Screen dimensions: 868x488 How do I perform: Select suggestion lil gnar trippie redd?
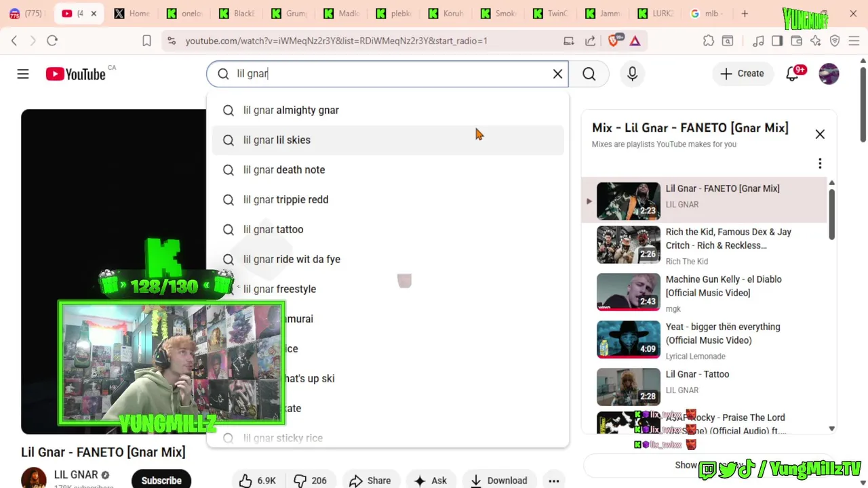click(388, 199)
